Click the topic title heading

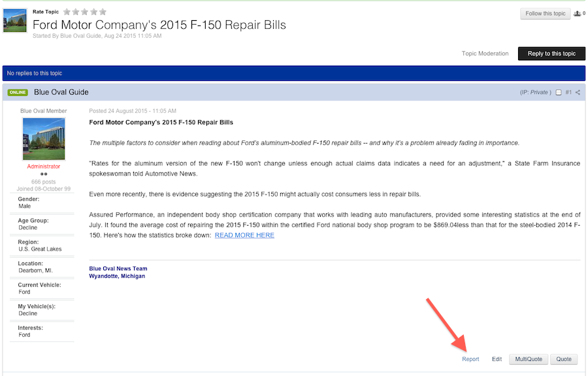click(x=159, y=25)
